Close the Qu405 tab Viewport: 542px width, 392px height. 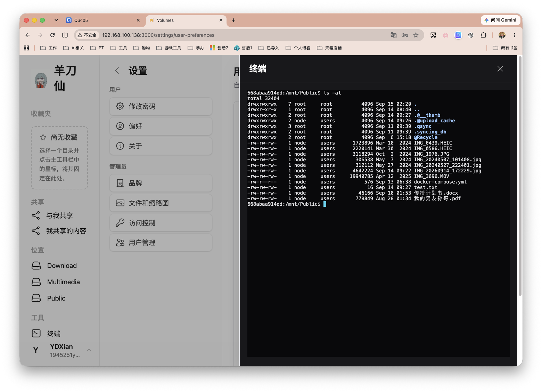(x=138, y=20)
